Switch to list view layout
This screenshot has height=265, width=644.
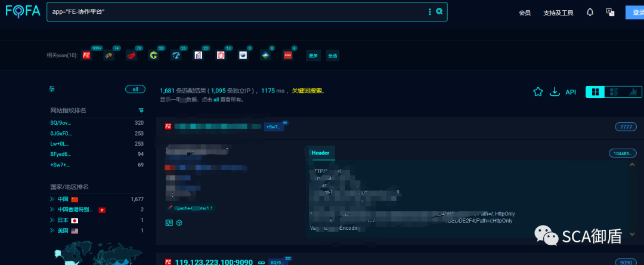pos(614,92)
